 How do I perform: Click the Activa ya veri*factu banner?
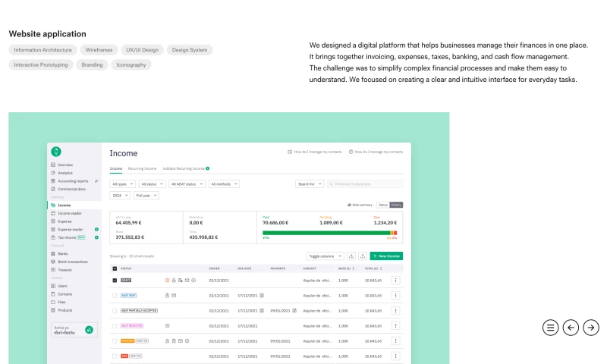pos(74,330)
